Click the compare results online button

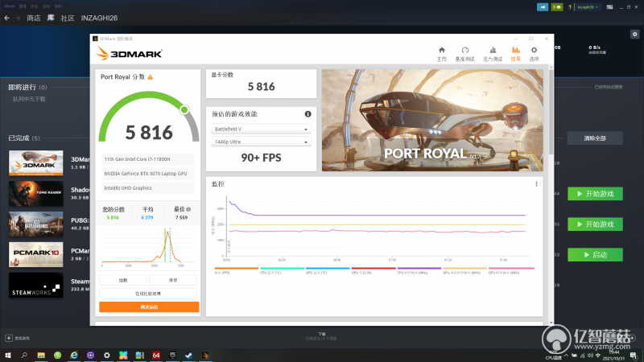pyautogui.click(x=148, y=294)
